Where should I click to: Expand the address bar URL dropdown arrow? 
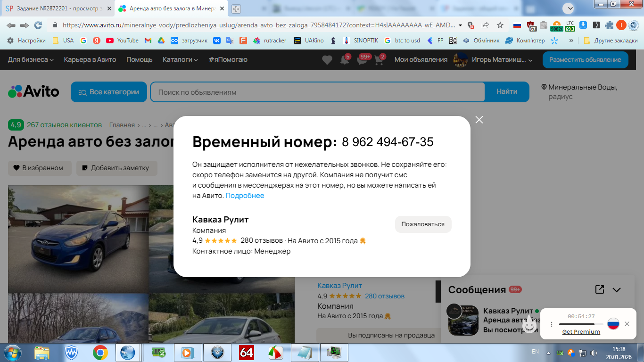pyautogui.click(x=460, y=25)
